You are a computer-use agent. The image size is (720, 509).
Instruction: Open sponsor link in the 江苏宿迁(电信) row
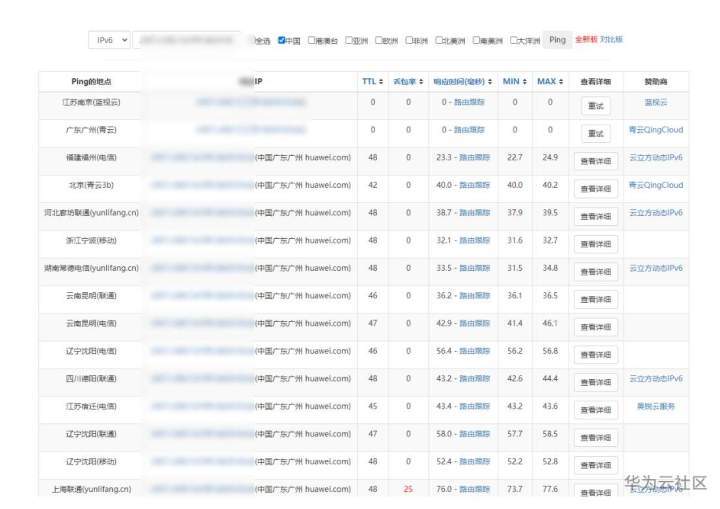(656, 406)
